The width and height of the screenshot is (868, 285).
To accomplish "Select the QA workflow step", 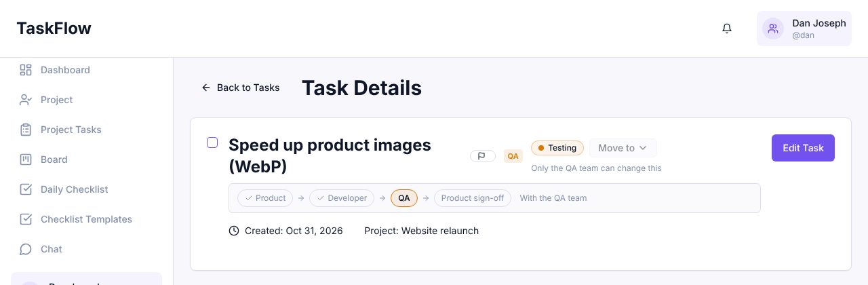I will (x=404, y=198).
